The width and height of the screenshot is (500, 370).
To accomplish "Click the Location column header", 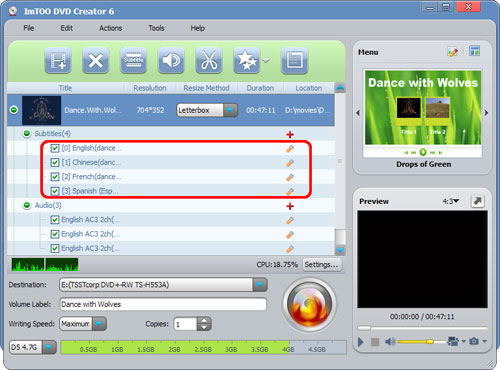I will click(x=309, y=88).
